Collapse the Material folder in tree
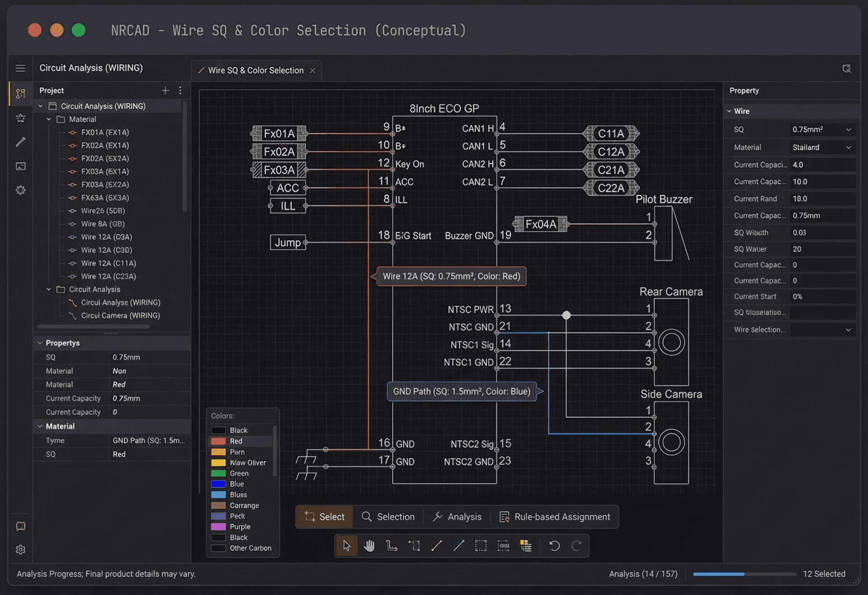The image size is (868, 595). 49,119
